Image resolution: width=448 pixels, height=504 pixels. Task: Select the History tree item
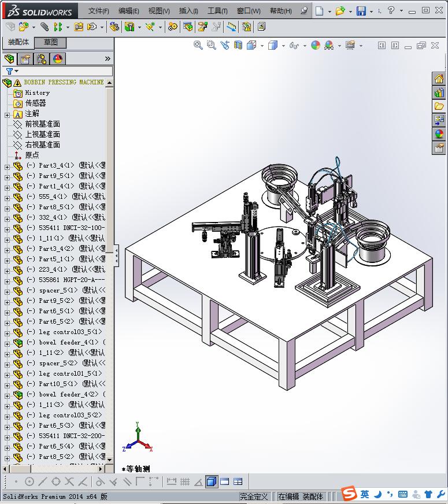click(x=37, y=93)
